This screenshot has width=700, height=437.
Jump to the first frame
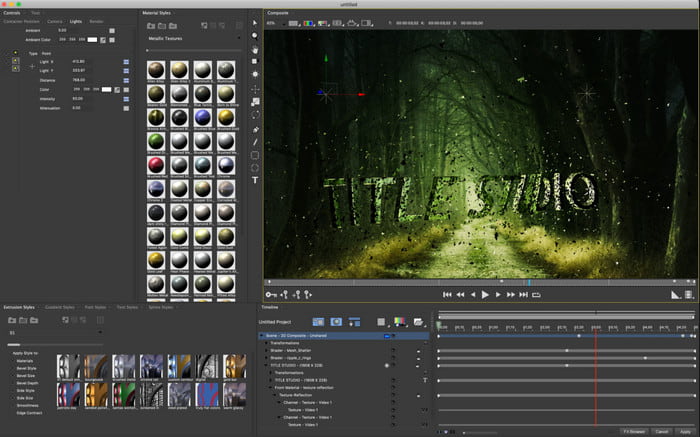[x=447, y=295]
